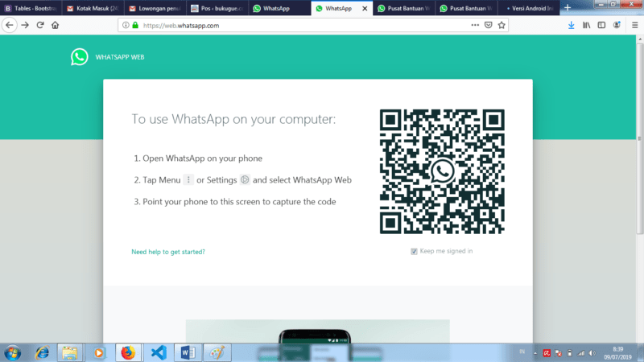Viewport: 644px width, 362px height.
Task: Switch to Kotak Masuk Gmail tab
Action: (93, 8)
